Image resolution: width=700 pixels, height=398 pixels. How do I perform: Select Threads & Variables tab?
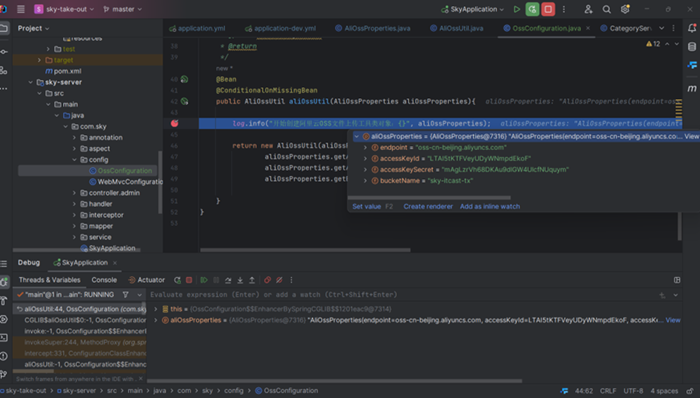click(50, 280)
